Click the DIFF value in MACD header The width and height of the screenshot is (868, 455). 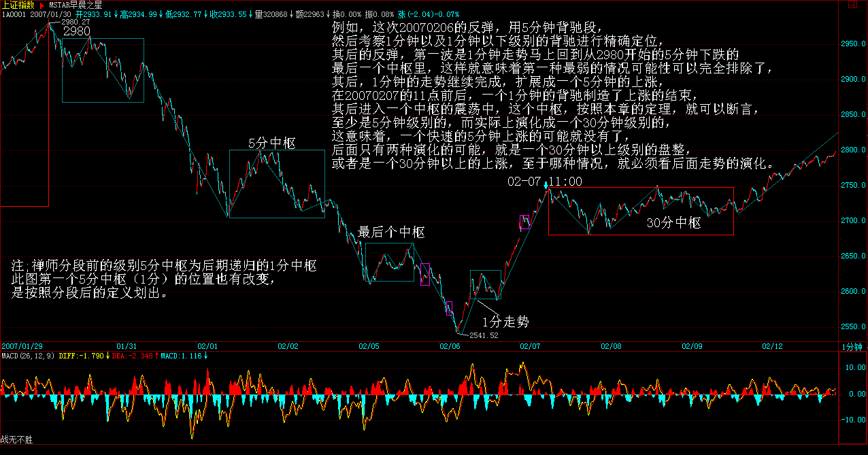83,355
